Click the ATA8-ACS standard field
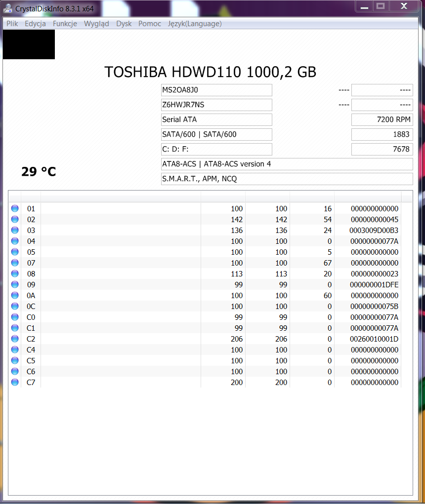 (287, 164)
